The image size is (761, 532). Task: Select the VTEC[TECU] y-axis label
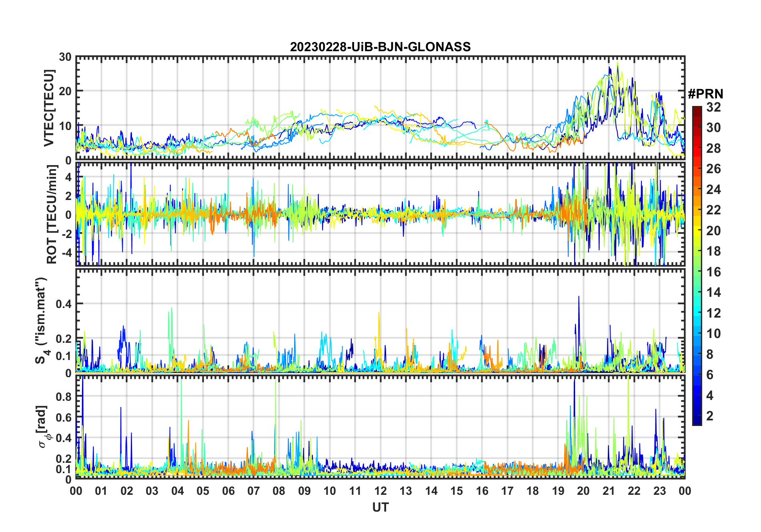pyautogui.click(x=49, y=108)
